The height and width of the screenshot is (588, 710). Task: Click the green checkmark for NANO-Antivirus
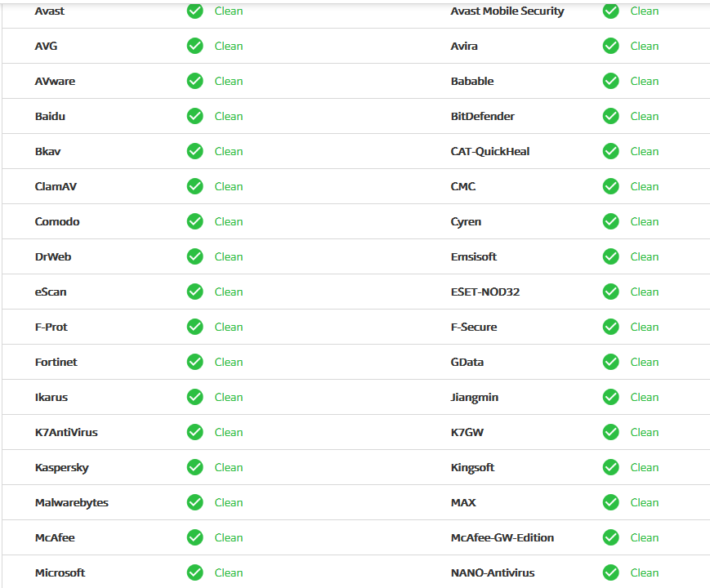(610, 572)
